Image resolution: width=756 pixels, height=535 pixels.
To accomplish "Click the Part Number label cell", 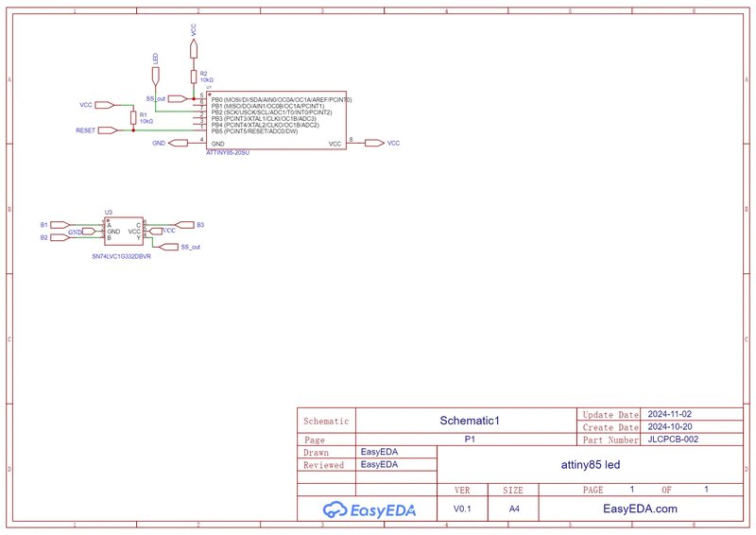I will (610, 440).
